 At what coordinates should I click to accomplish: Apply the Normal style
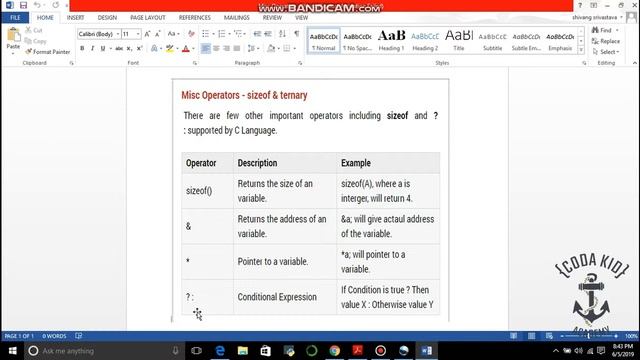(323, 40)
